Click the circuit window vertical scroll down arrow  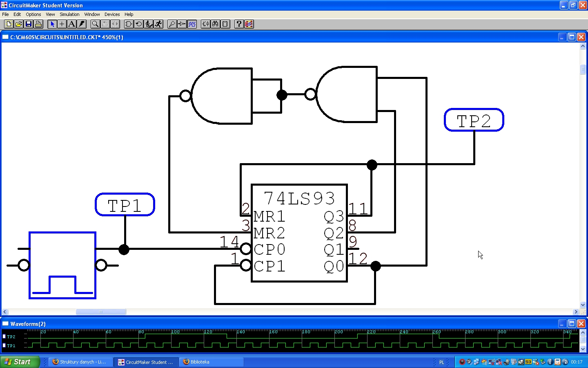click(583, 305)
